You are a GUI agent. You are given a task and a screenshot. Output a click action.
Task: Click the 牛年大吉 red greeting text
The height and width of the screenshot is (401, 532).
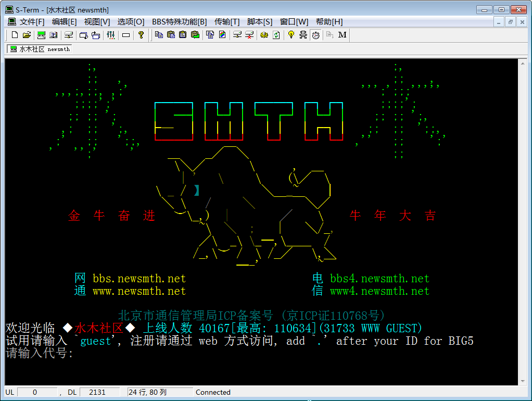pos(392,216)
